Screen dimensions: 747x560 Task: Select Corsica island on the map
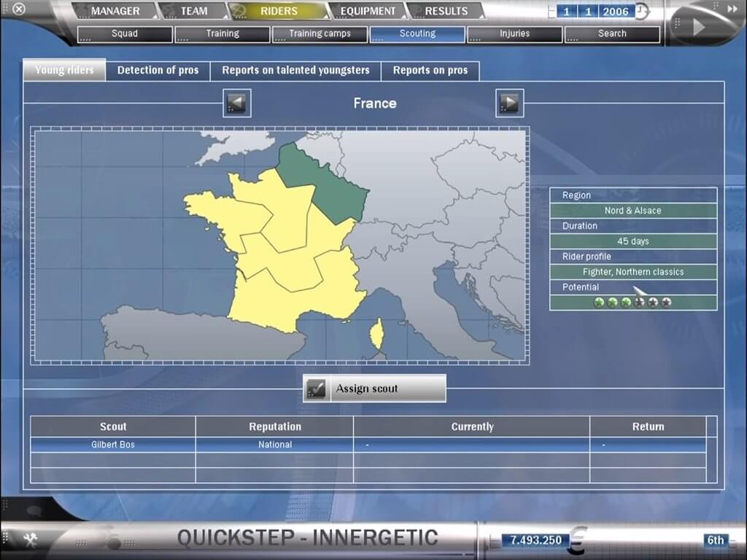(377, 334)
